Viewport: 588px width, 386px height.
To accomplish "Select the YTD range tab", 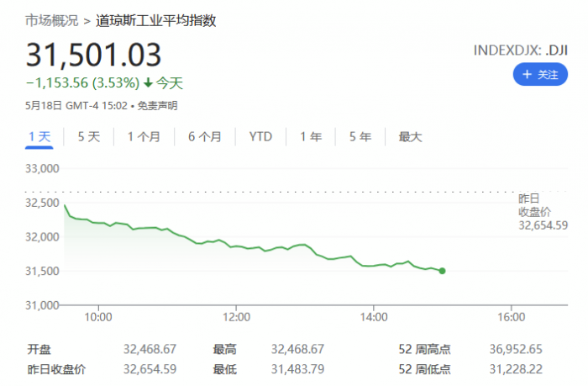I will tap(260, 136).
